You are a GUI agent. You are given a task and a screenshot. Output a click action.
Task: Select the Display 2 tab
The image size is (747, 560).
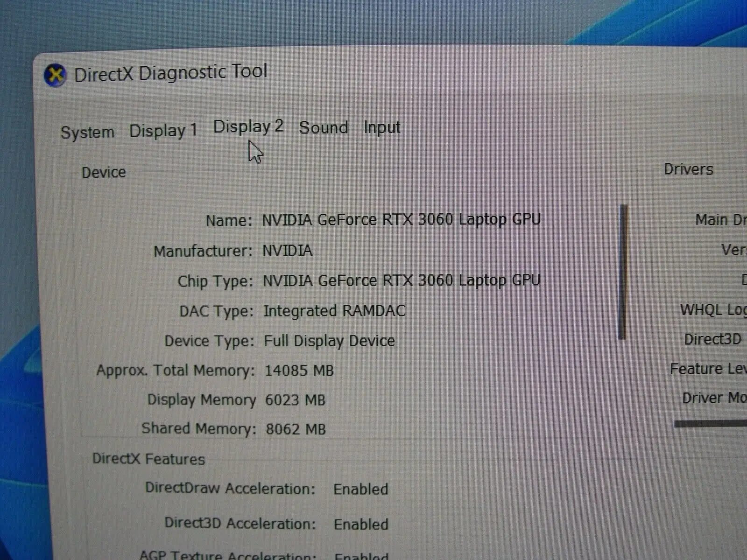click(248, 127)
